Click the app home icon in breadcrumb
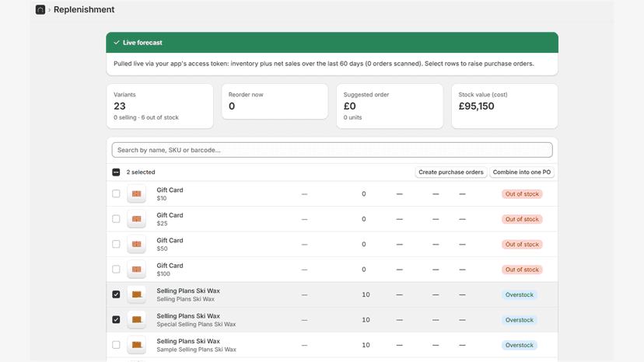The image size is (644, 362). [x=40, y=9]
